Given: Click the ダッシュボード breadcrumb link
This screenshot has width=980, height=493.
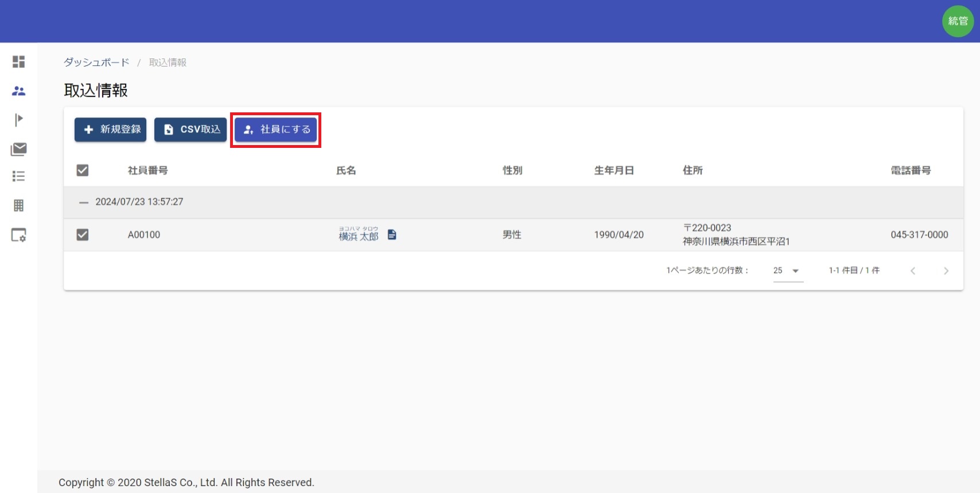Looking at the screenshot, I should pyautogui.click(x=96, y=62).
